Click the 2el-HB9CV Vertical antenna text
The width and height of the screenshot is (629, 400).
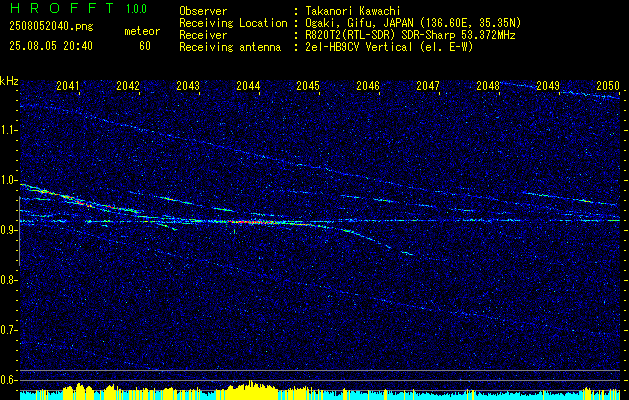[389, 47]
